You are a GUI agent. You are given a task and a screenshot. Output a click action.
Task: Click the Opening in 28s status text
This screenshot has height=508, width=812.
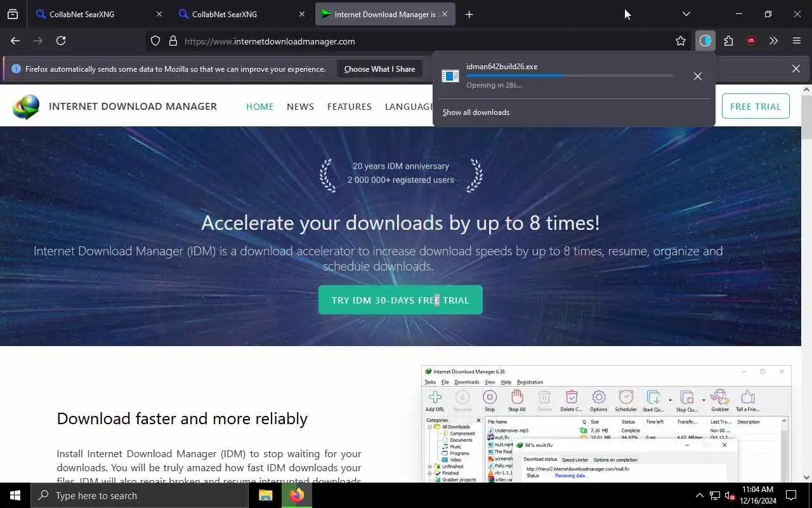point(494,85)
